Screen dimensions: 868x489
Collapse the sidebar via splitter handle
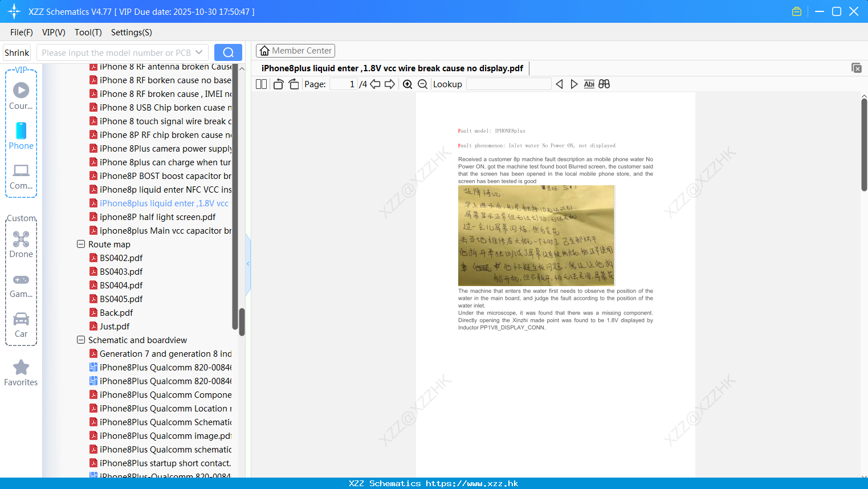(x=248, y=263)
